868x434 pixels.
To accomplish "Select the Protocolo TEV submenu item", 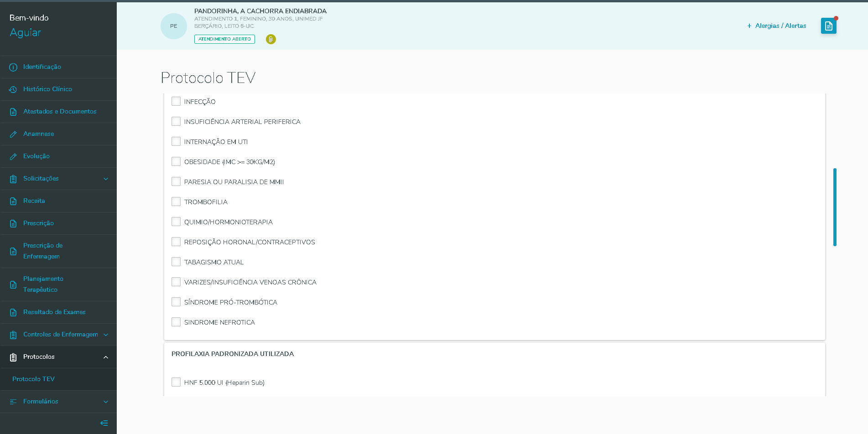I will click(x=58, y=379).
